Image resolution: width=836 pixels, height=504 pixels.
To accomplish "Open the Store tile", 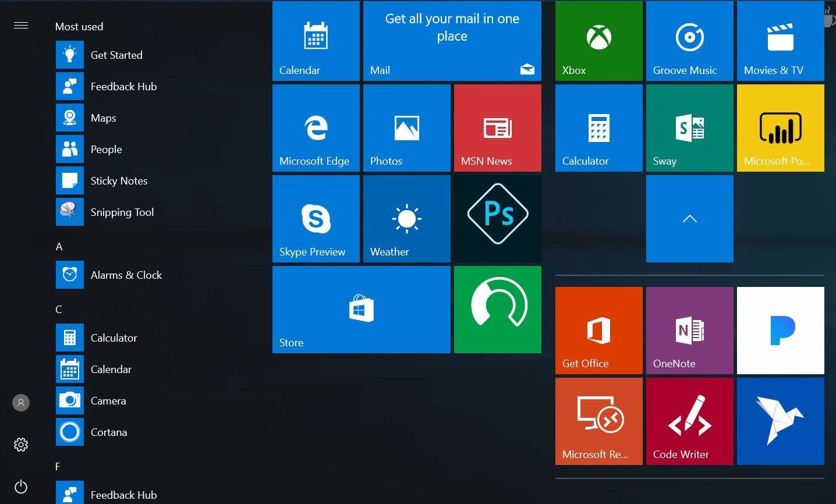I will tap(362, 310).
